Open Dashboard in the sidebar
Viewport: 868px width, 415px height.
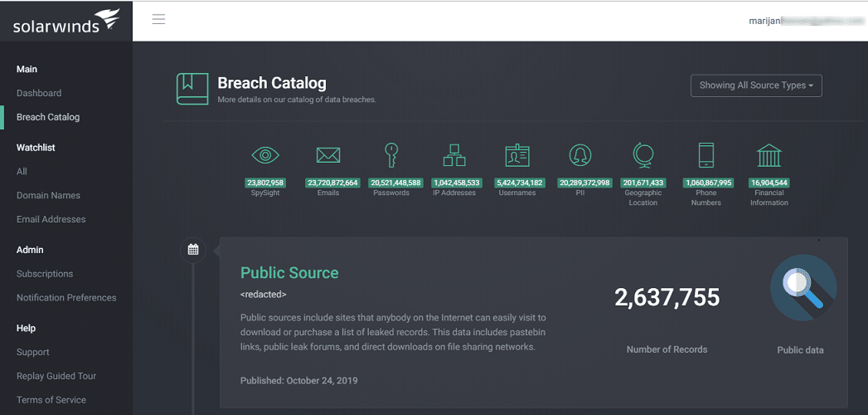point(39,93)
